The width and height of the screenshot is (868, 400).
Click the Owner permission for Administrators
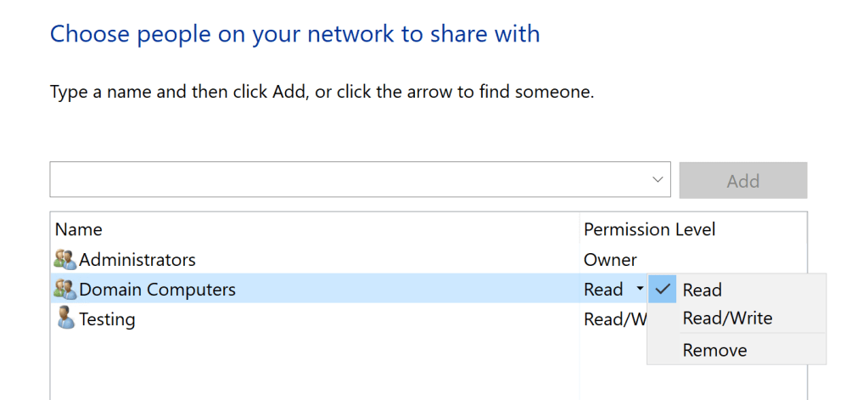coord(610,260)
